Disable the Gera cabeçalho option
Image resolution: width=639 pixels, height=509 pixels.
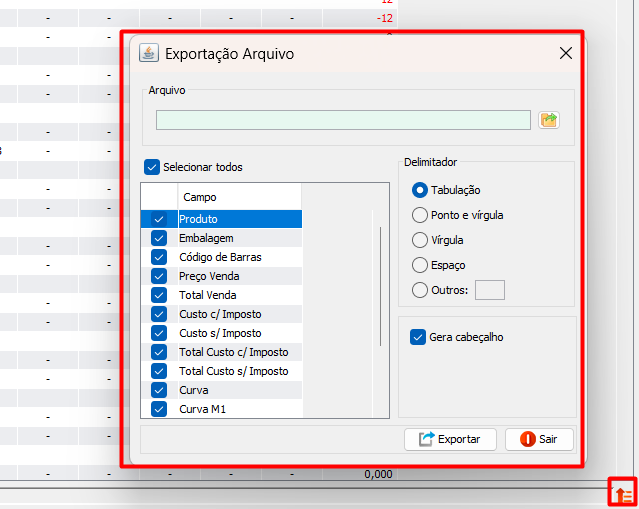pos(418,337)
